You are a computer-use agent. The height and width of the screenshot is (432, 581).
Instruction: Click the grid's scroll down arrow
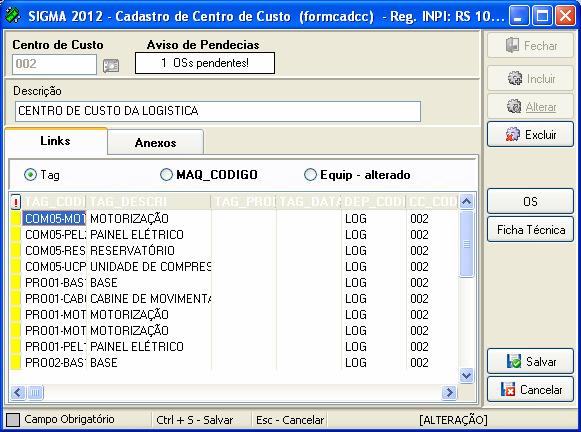click(467, 375)
